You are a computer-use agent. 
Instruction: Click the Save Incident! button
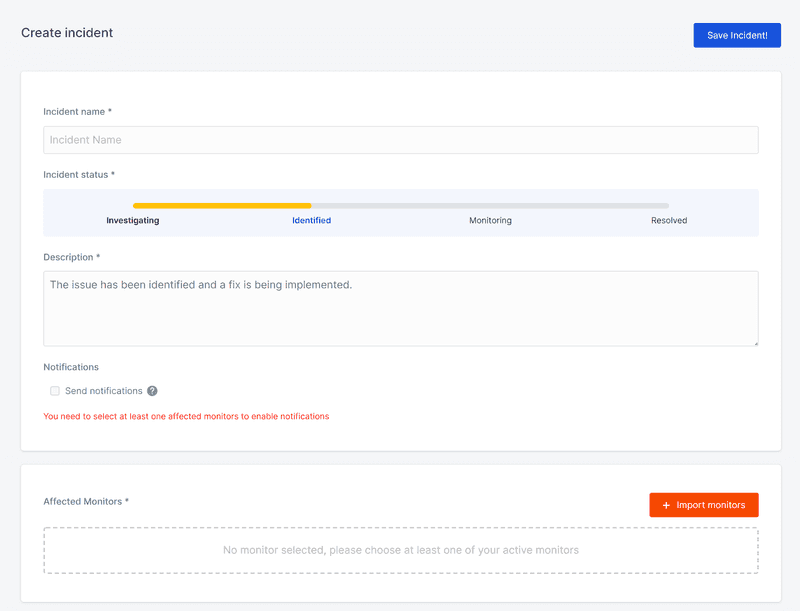pos(737,35)
